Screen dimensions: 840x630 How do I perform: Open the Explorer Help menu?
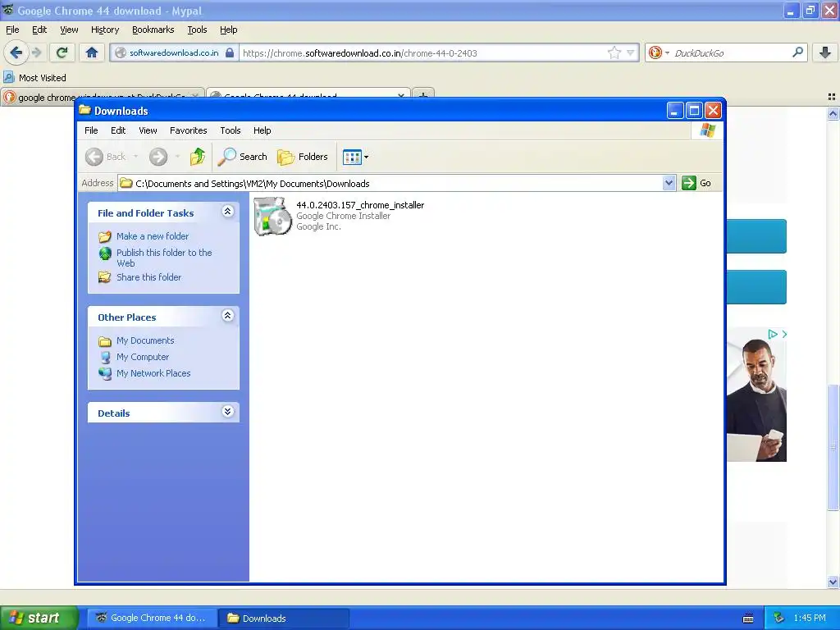[262, 130]
